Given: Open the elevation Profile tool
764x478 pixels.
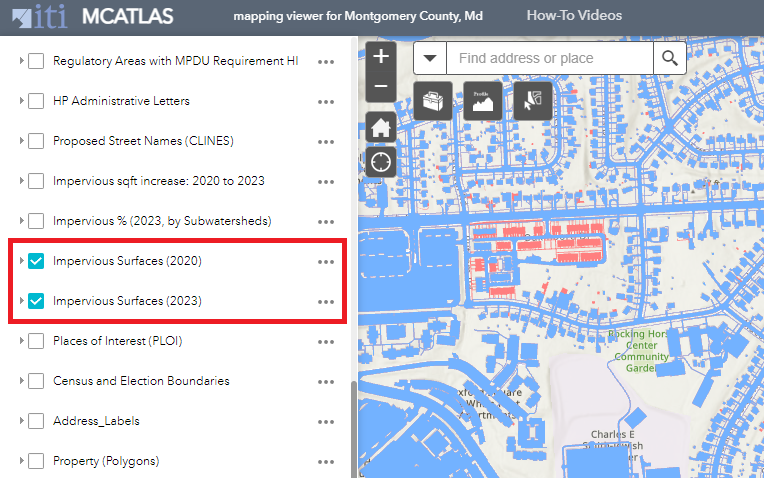Looking at the screenshot, I should tap(482, 101).
